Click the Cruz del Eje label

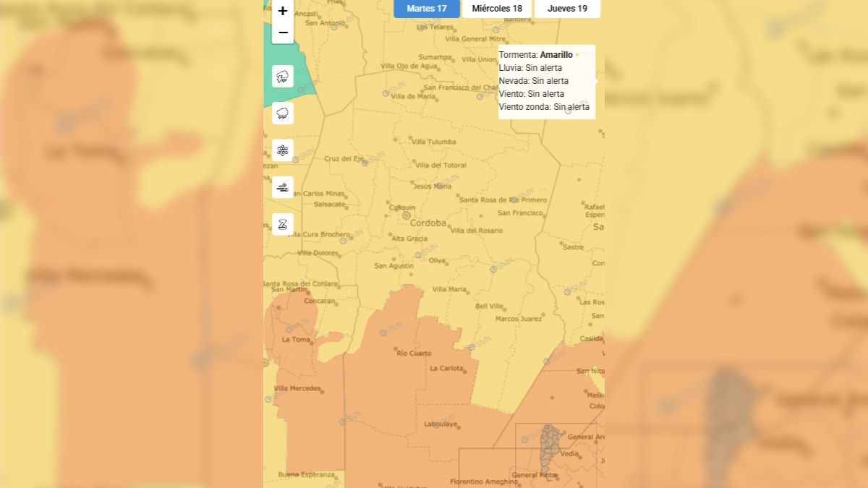pyautogui.click(x=344, y=158)
